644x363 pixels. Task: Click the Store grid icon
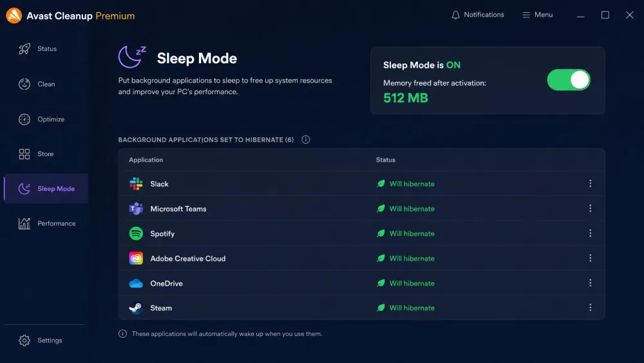[24, 153]
